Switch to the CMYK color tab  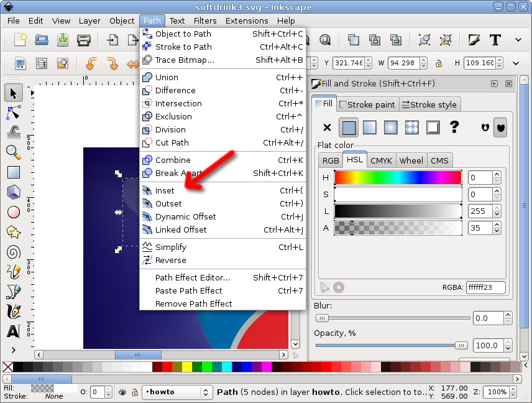[381, 160]
